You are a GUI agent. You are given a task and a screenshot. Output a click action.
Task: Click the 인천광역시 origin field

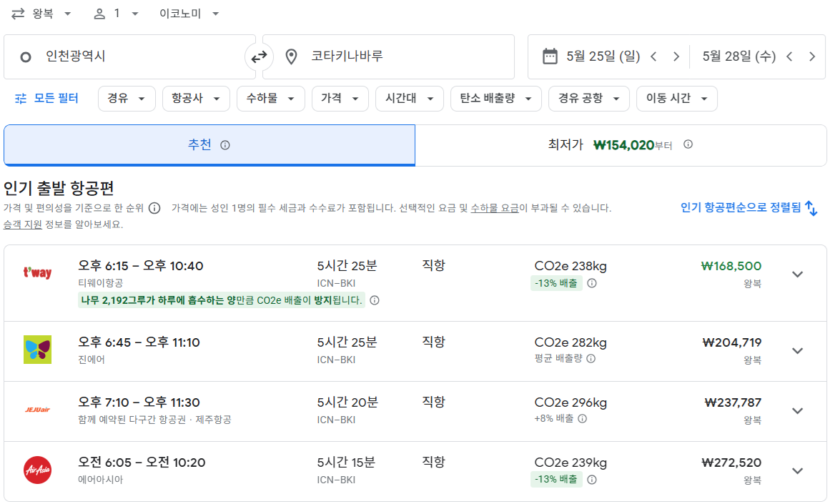click(129, 56)
